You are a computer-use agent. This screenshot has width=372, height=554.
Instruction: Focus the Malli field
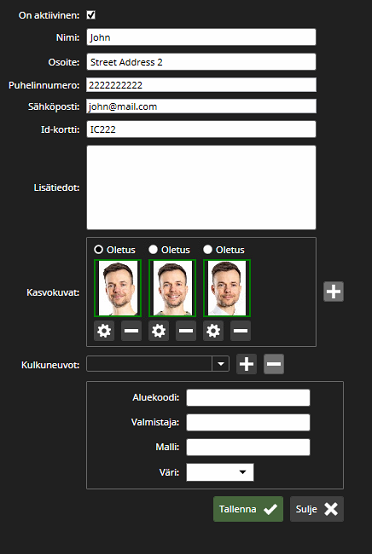tap(248, 447)
